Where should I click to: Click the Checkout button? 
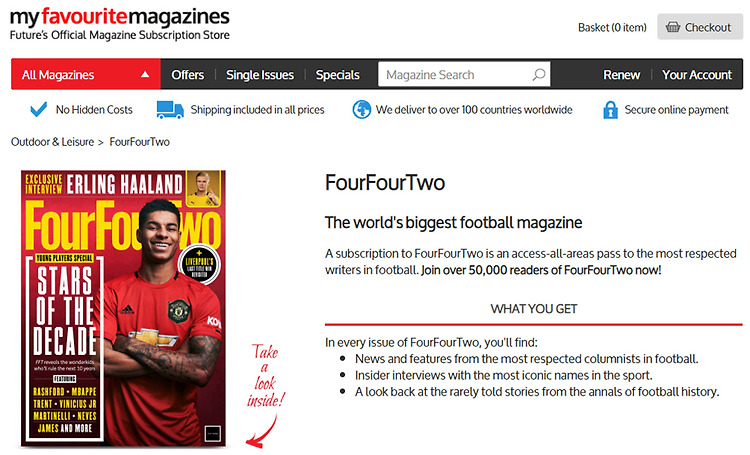pyautogui.click(x=700, y=27)
